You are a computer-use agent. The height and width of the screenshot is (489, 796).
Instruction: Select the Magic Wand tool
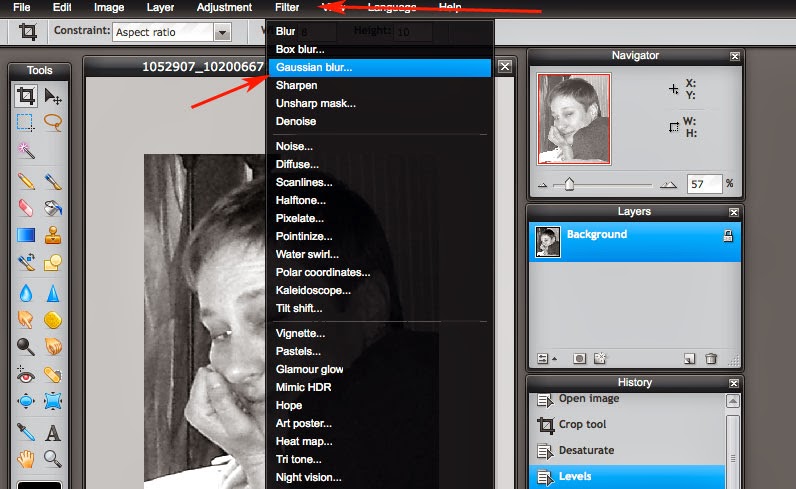tap(26, 150)
